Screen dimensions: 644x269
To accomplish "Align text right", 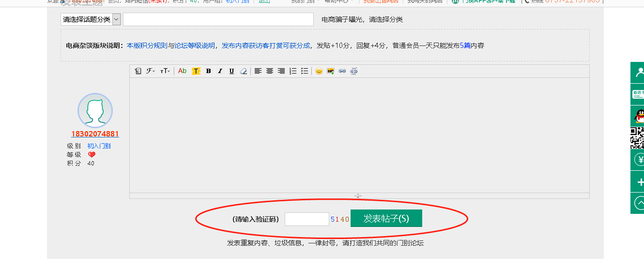I will (x=281, y=71).
